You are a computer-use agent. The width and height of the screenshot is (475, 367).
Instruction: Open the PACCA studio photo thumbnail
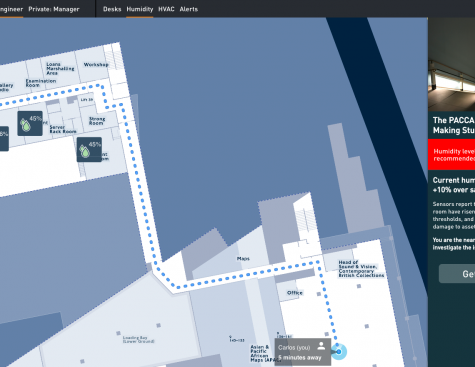(x=452, y=64)
